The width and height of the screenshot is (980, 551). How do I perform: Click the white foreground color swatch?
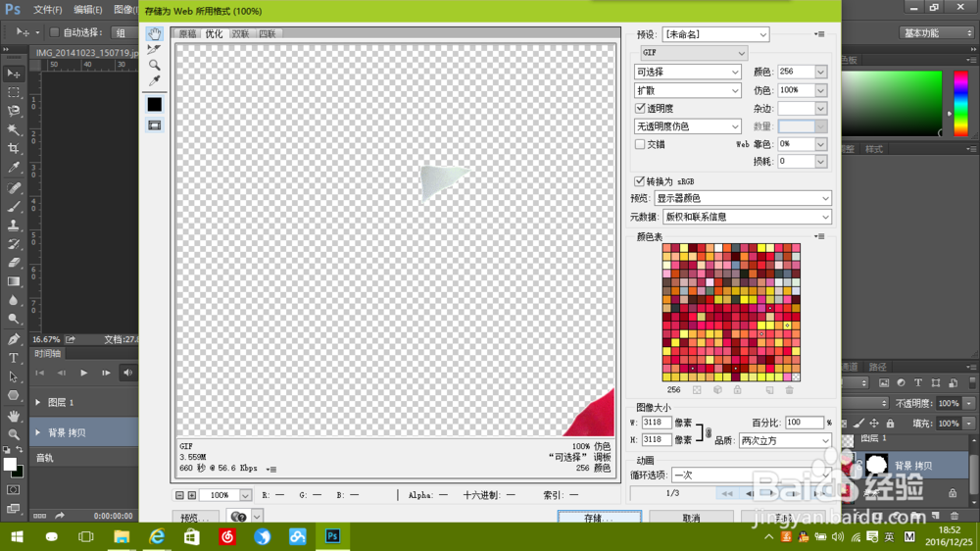pos(10,465)
